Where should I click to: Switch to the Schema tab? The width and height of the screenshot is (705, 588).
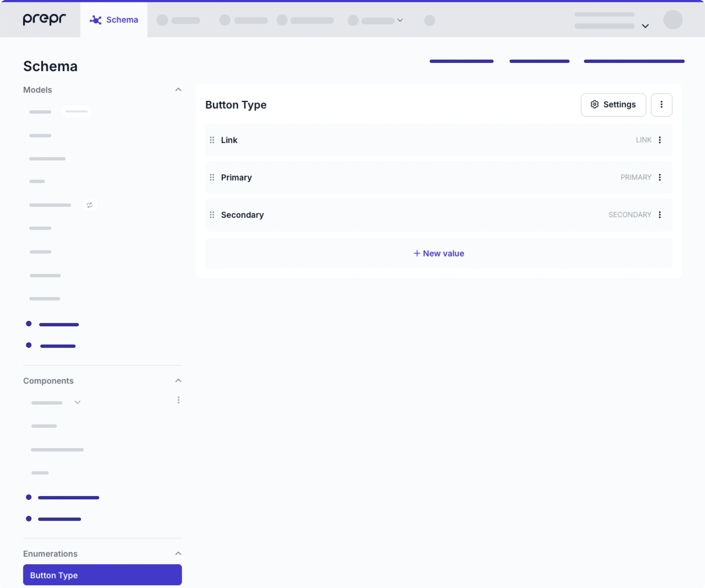114,19
